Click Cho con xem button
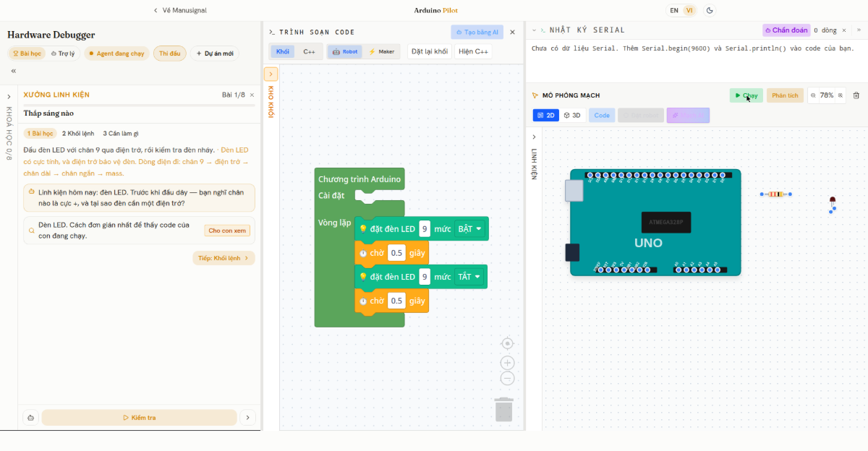868x451 pixels. click(x=227, y=231)
